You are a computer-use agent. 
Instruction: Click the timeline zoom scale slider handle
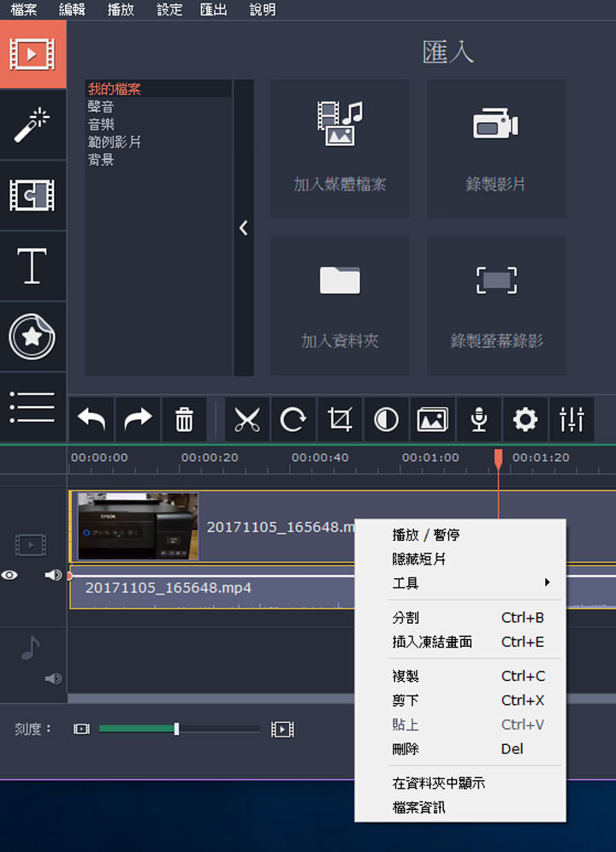(176, 729)
